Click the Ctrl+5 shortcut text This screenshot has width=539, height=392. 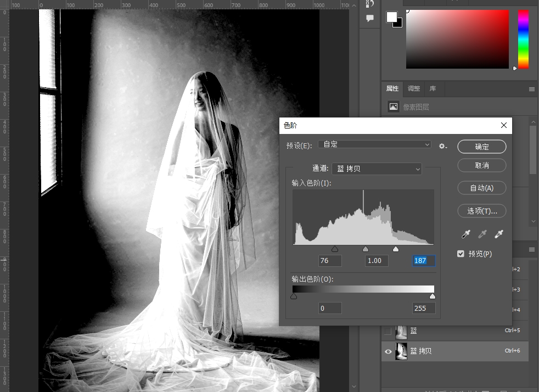click(x=512, y=331)
